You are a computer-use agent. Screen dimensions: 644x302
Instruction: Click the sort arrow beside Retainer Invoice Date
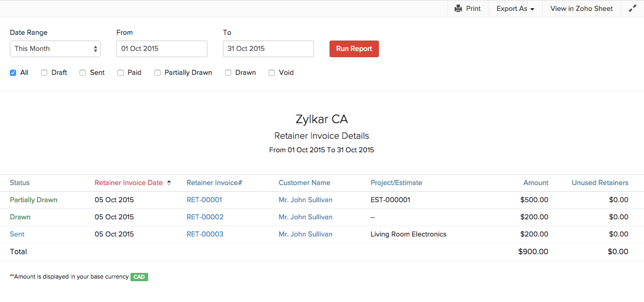click(x=169, y=183)
